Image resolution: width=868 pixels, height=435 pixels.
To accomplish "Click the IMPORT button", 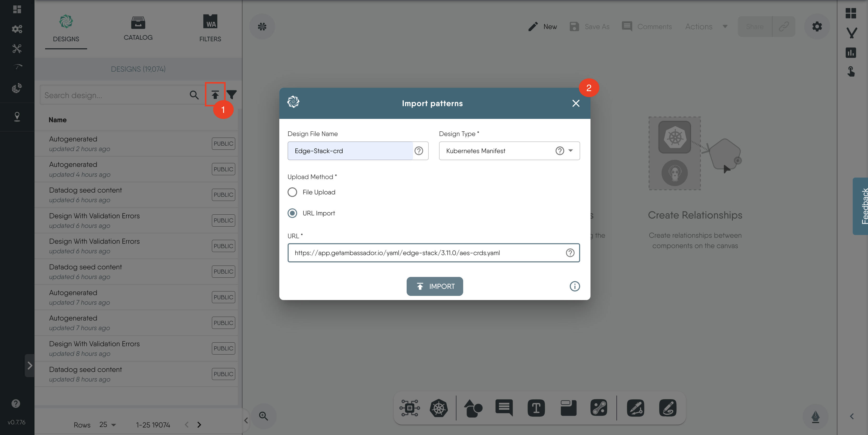I will (x=434, y=286).
